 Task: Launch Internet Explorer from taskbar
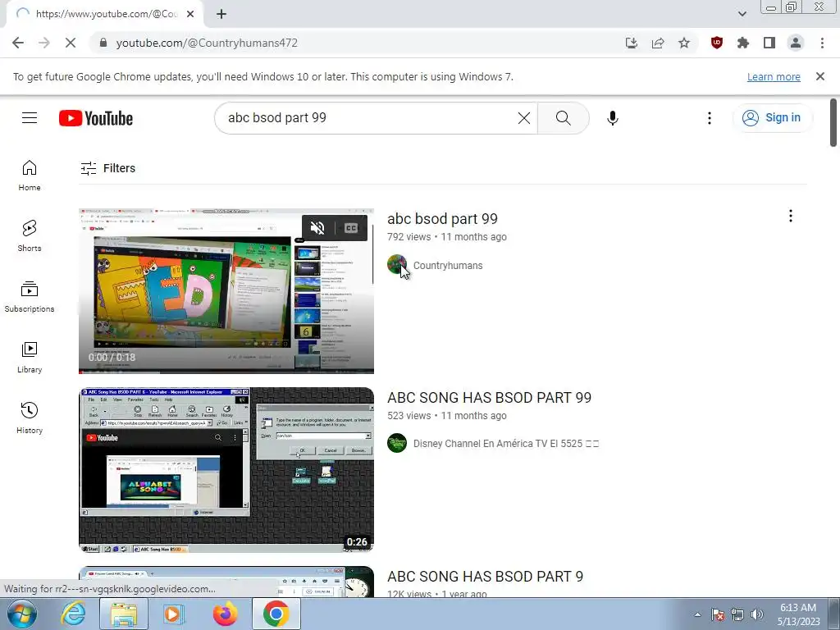73,614
